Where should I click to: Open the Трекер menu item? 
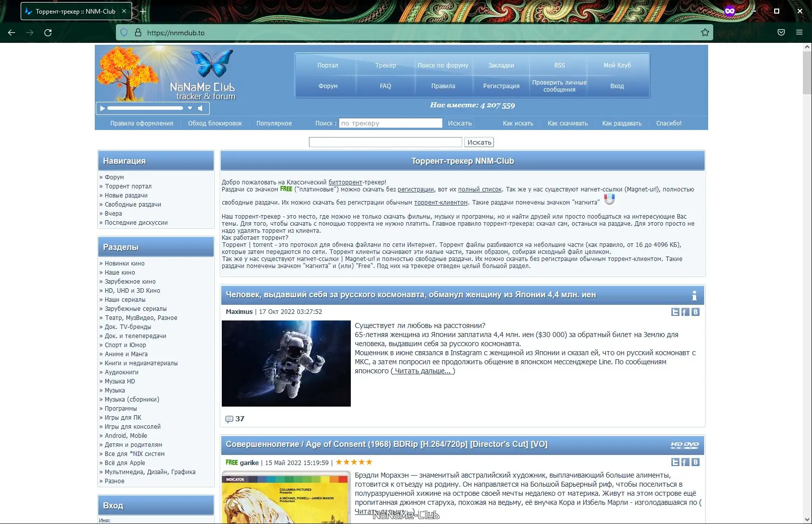click(386, 65)
